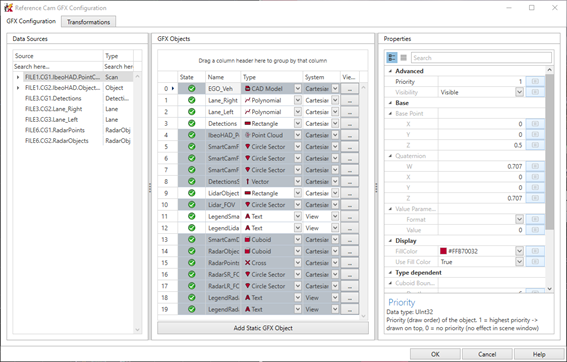Click green state icon for row 13 SmartCam cuboid
The width and height of the screenshot is (567, 362).
[x=192, y=239]
